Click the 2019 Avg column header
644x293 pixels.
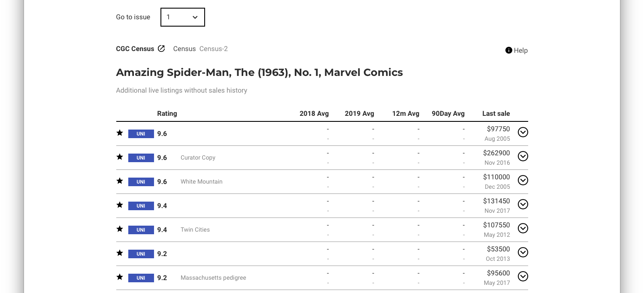[x=360, y=114]
